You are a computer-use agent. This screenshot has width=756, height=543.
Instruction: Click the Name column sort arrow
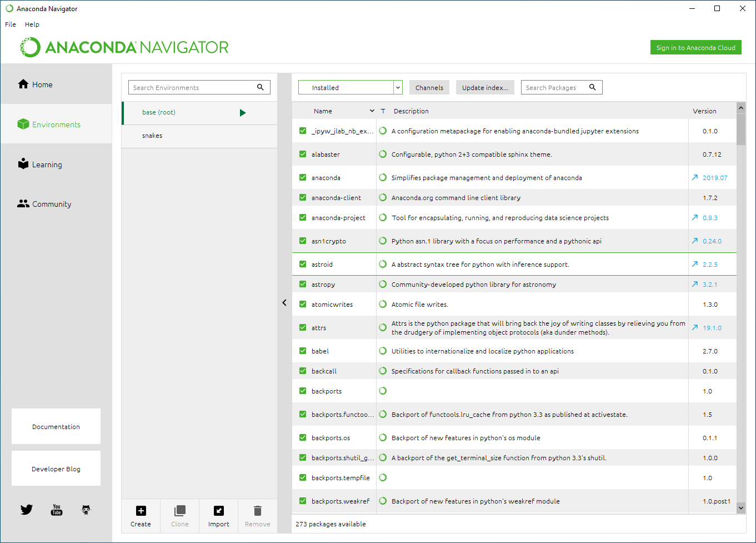coord(372,111)
